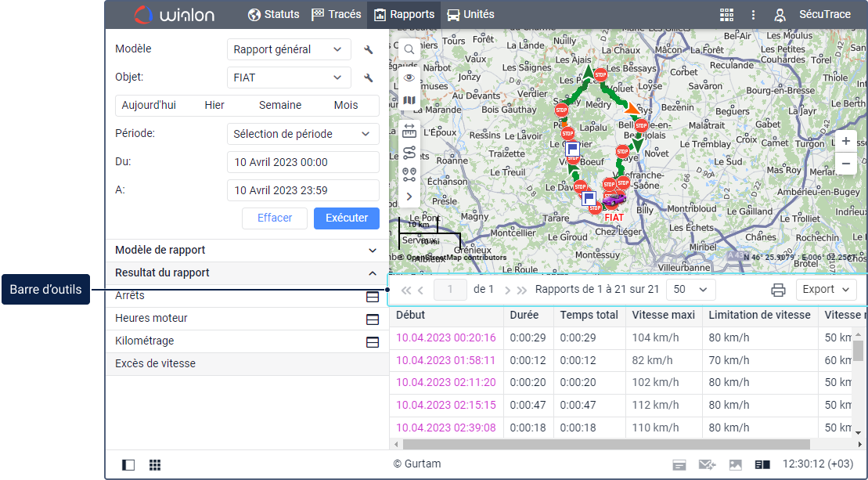Viewport: 868px width, 480px height.
Task: Select the Excès de vitesse report
Action: 247,364
